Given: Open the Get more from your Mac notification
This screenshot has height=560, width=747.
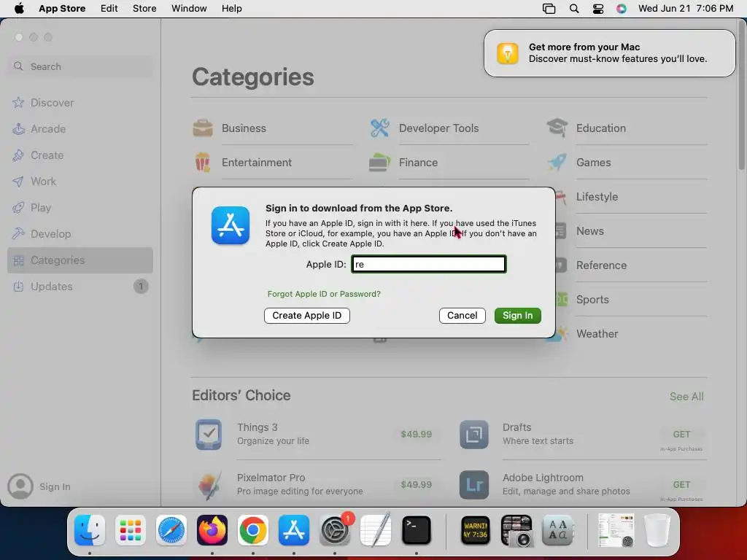Looking at the screenshot, I should 609,53.
